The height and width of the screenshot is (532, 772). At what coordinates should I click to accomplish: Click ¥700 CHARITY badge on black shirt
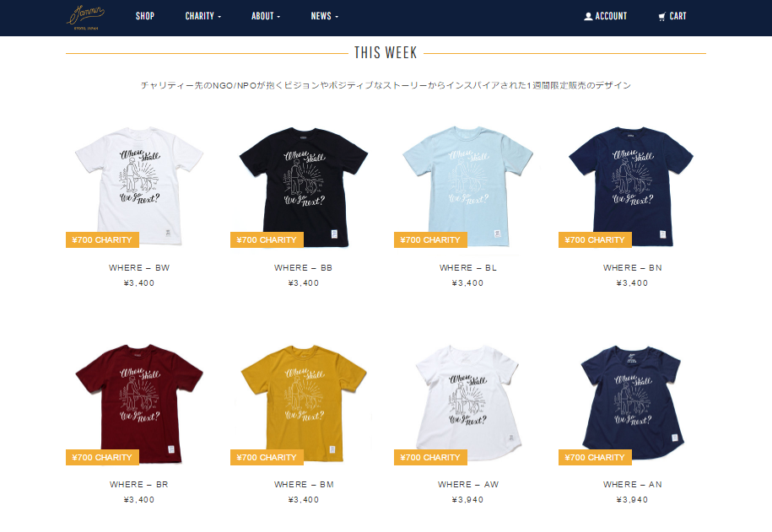(267, 239)
